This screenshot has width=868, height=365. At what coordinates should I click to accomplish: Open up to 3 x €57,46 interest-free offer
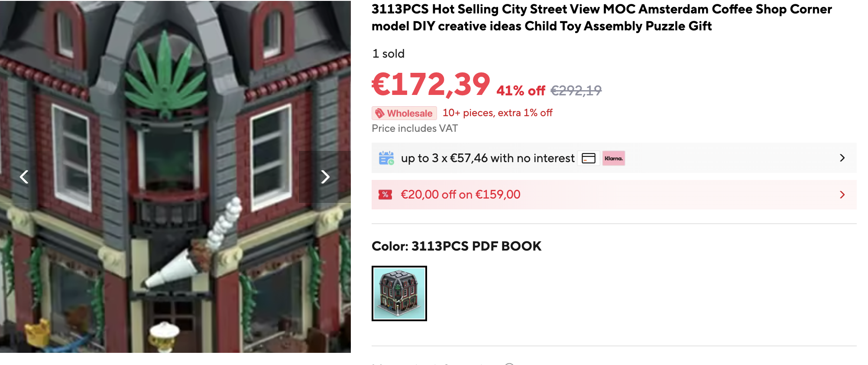point(614,158)
